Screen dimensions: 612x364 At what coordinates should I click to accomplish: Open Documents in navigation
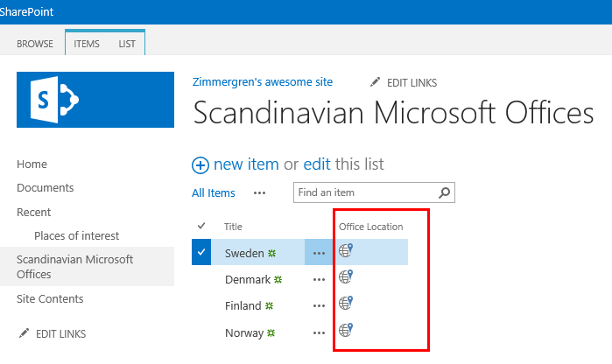[x=46, y=187]
